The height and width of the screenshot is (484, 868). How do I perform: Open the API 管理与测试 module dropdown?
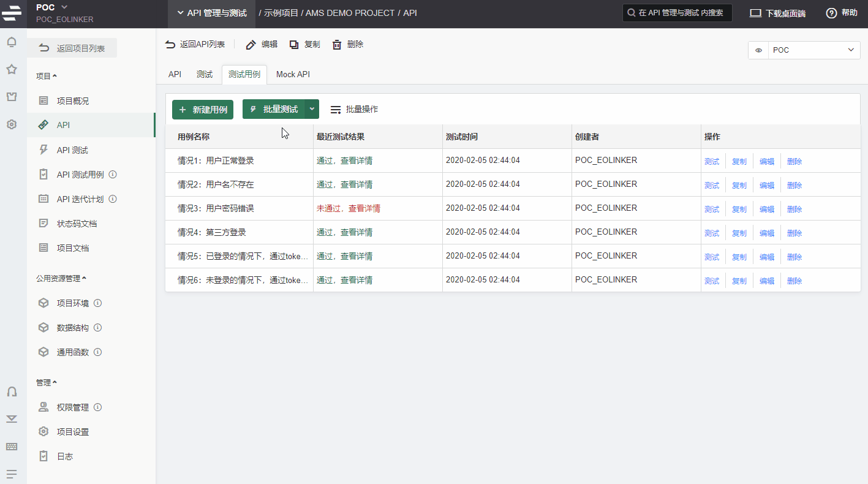tap(211, 13)
